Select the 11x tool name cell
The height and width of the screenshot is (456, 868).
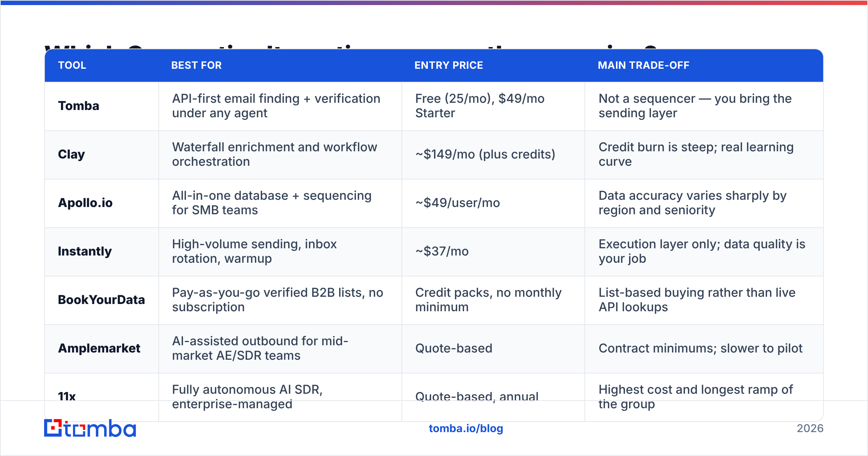point(102,397)
